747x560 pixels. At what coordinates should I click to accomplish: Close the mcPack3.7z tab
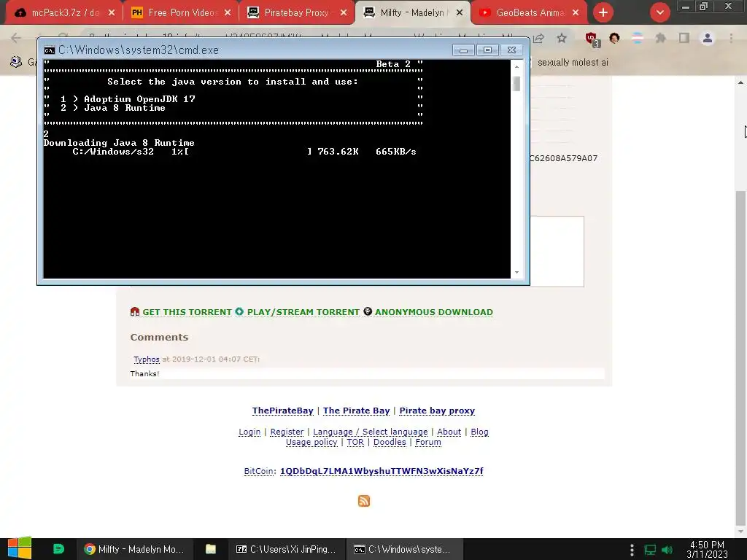[112, 13]
